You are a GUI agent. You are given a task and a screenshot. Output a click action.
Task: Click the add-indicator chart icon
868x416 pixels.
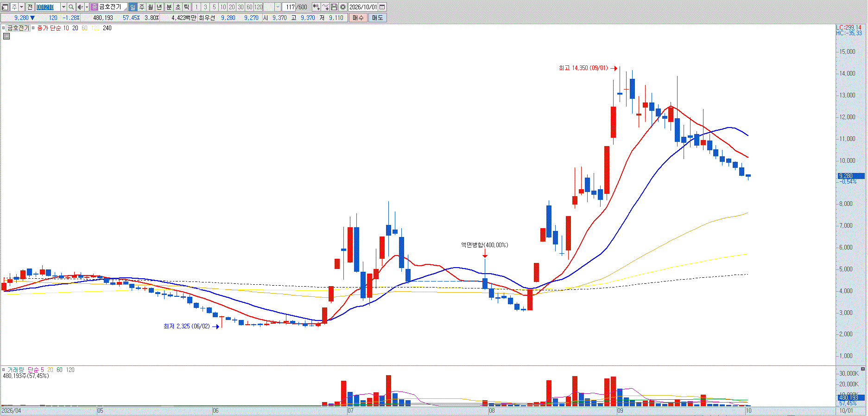pyautogui.click(x=316, y=7)
